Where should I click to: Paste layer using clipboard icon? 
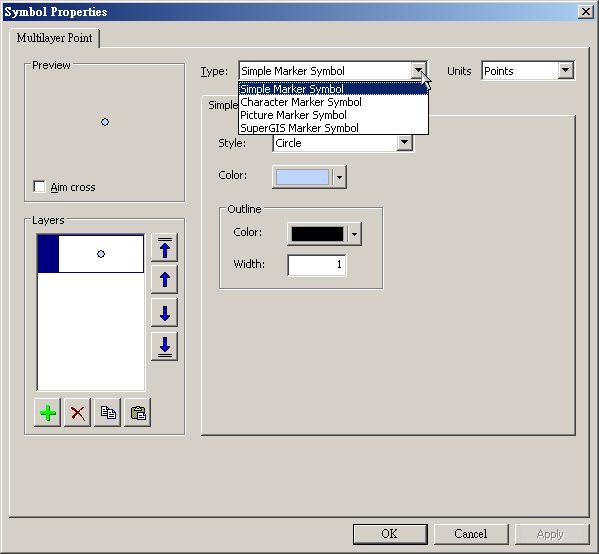138,413
